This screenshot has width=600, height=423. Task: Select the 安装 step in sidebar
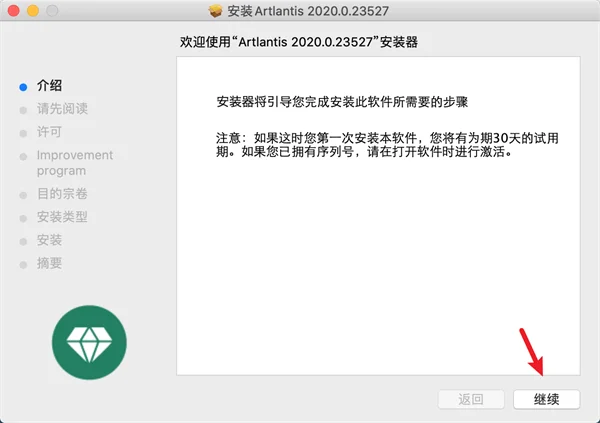point(49,240)
